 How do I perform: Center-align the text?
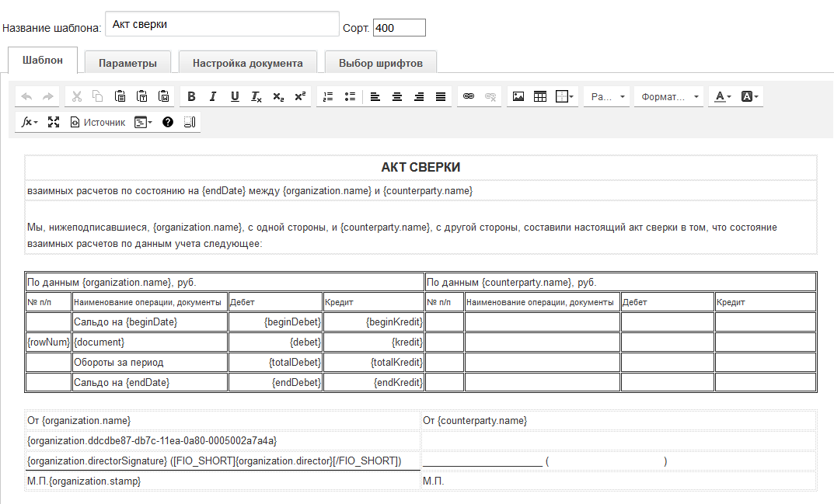(397, 97)
